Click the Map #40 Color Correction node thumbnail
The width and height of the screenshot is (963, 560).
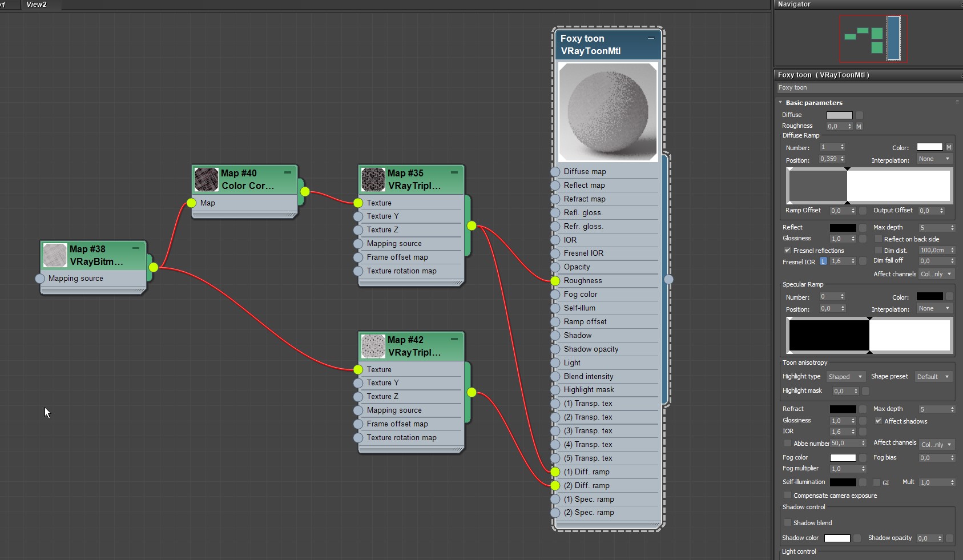coord(206,179)
